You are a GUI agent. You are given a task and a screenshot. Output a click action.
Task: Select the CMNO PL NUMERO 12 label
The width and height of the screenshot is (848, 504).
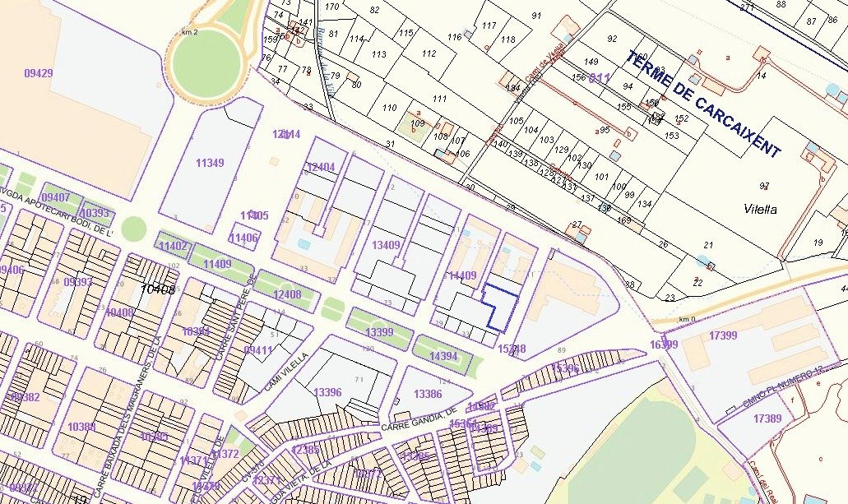tap(782, 387)
